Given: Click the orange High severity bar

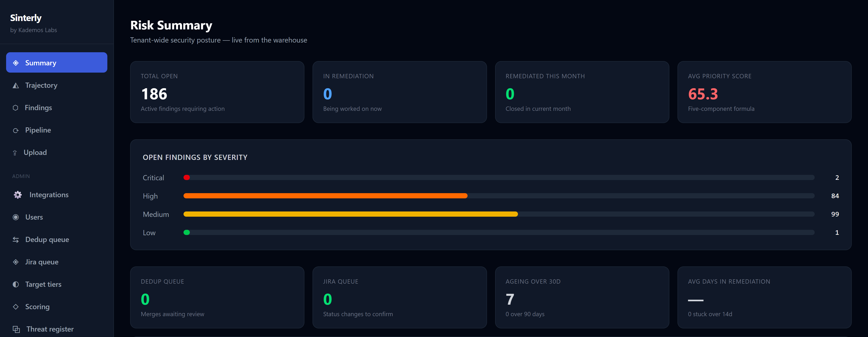Looking at the screenshot, I should (325, 196).
